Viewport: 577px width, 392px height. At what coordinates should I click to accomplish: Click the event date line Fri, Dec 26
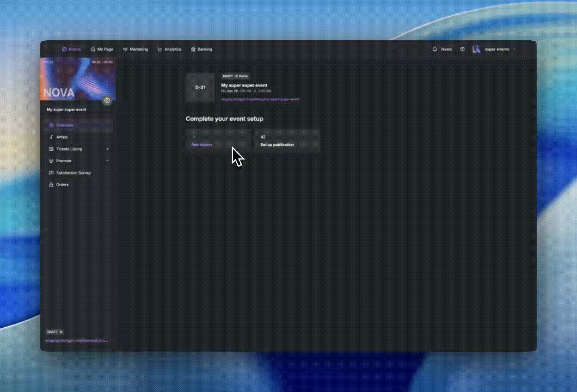tap(246, 91)
